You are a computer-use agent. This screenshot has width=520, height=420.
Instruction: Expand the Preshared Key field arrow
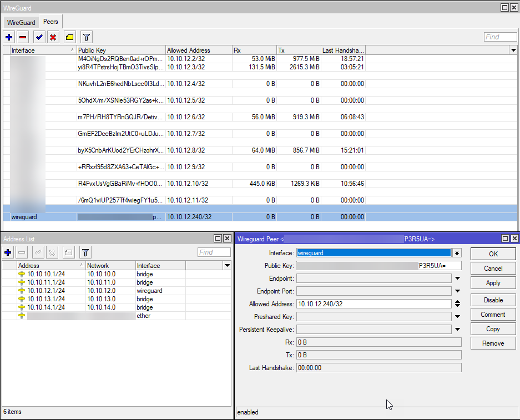(x=457, y=317)
